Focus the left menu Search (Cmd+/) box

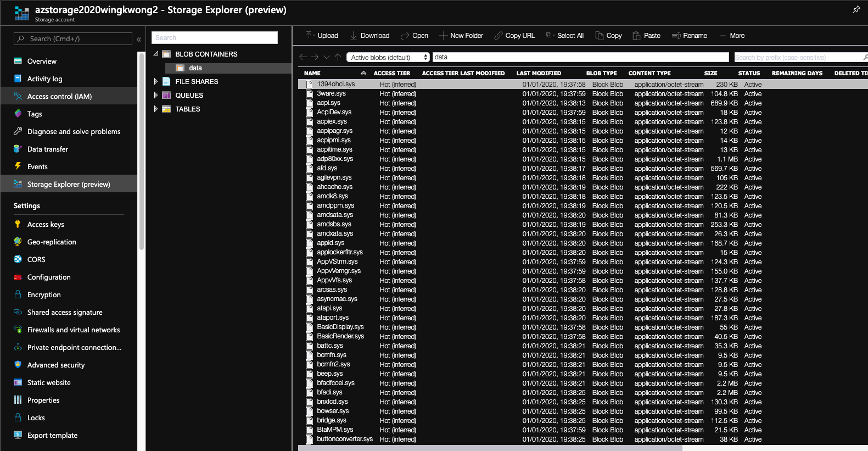73,39
